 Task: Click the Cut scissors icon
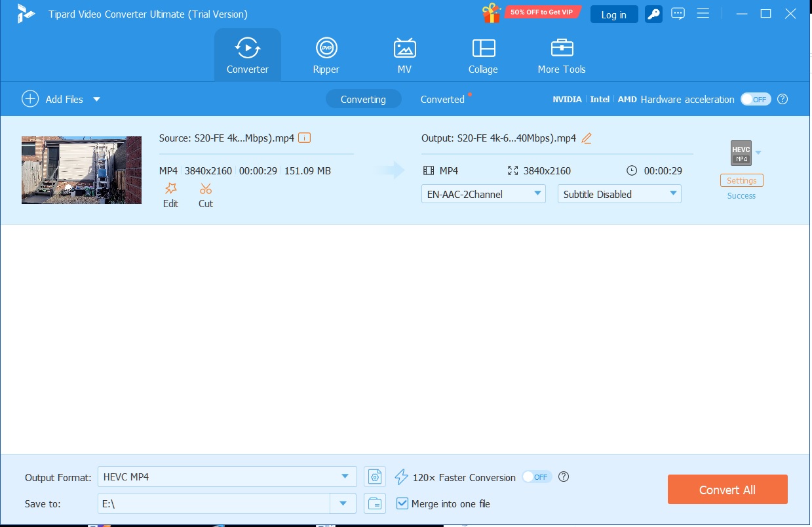point(206,189)
